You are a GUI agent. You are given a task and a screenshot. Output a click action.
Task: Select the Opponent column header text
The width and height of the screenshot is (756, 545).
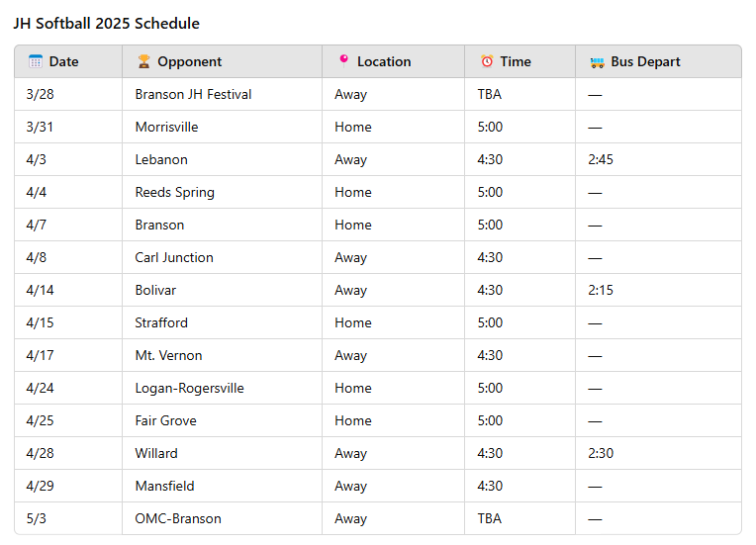coord(189,61)
